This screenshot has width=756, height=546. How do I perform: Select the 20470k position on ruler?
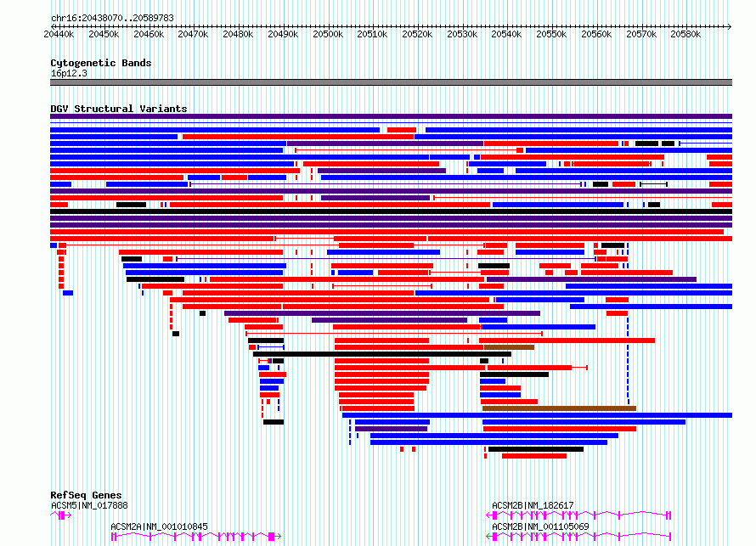point(193,34)
